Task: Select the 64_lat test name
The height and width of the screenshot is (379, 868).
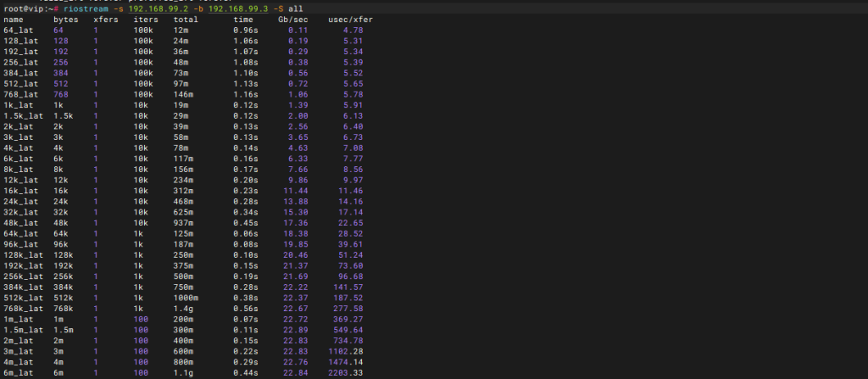Action: [x=17, y=30]
